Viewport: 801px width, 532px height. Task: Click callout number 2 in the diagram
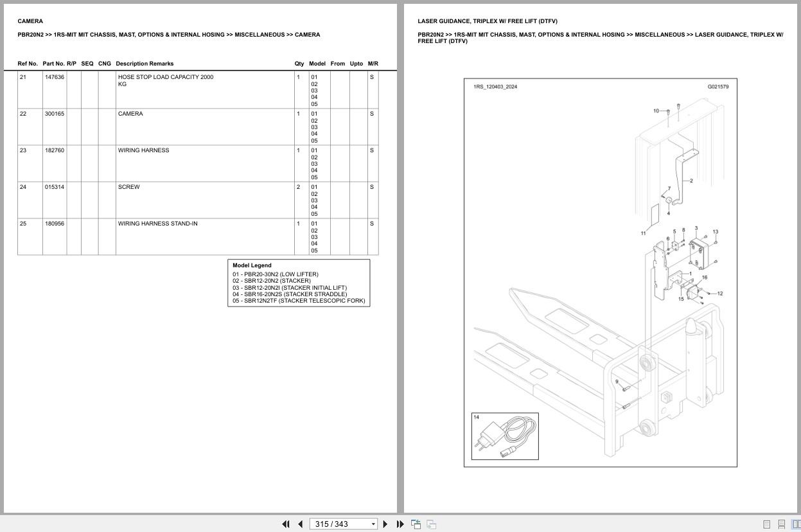coord(691,181)
